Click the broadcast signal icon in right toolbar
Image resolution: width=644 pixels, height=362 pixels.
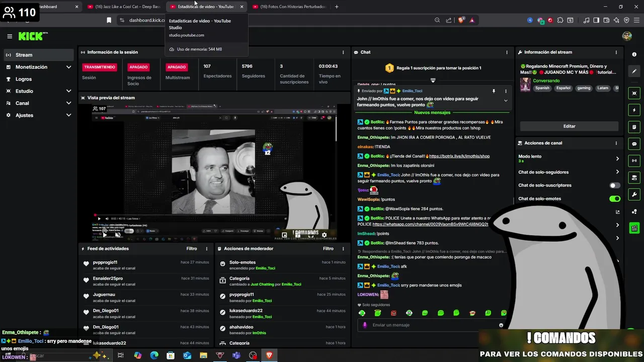[x=634, y=160]
